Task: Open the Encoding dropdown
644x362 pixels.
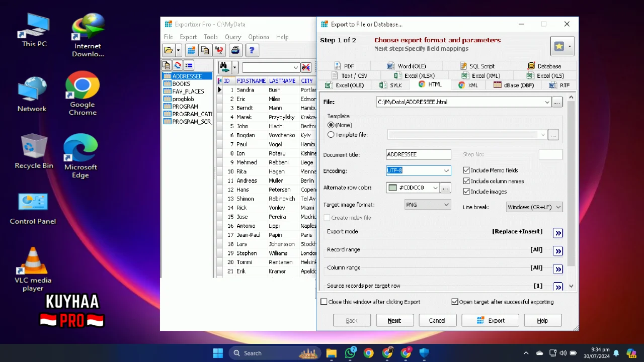Action: pos(446,171)
